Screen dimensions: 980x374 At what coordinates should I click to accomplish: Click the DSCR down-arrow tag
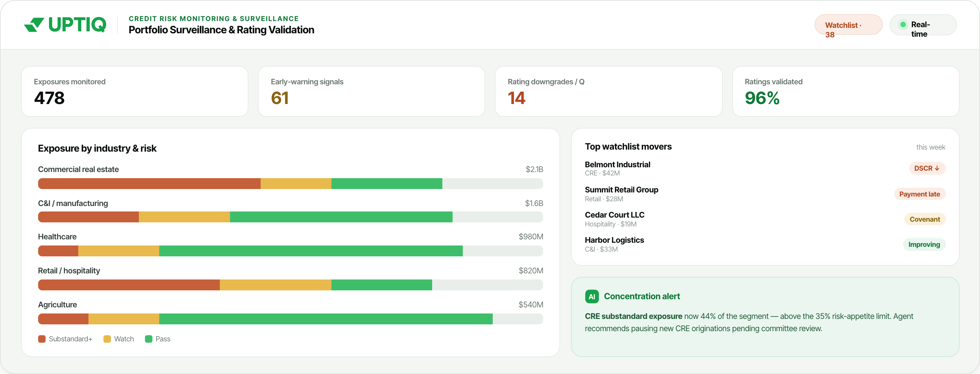(927, 168)
